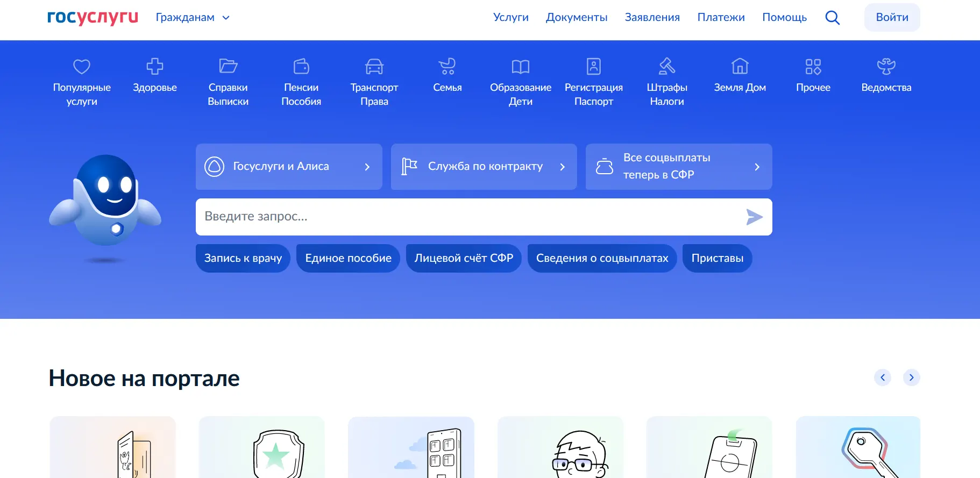This screenshot has height=478, width=980.
Task: Select the Семья stroller icon
Action: 447,67
